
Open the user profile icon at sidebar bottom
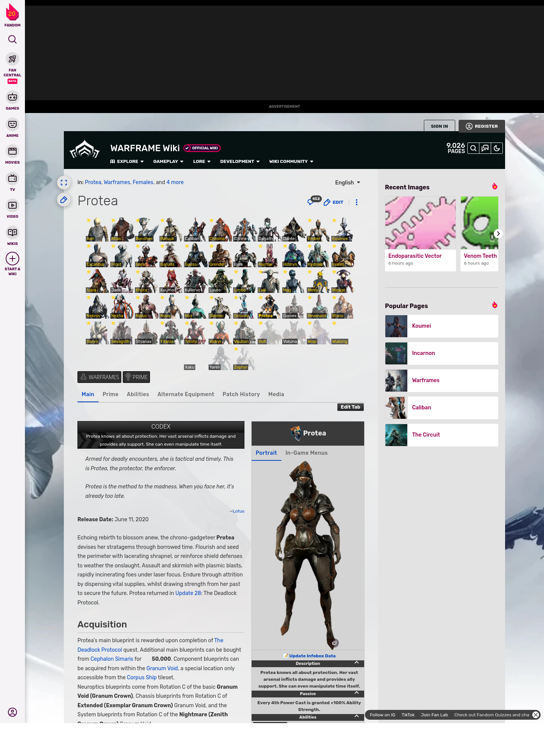(x=12, y=712)
